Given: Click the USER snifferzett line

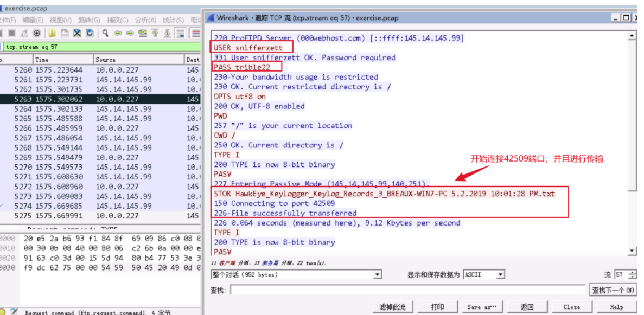Looking at the screenshot, I should coord(248,48).
